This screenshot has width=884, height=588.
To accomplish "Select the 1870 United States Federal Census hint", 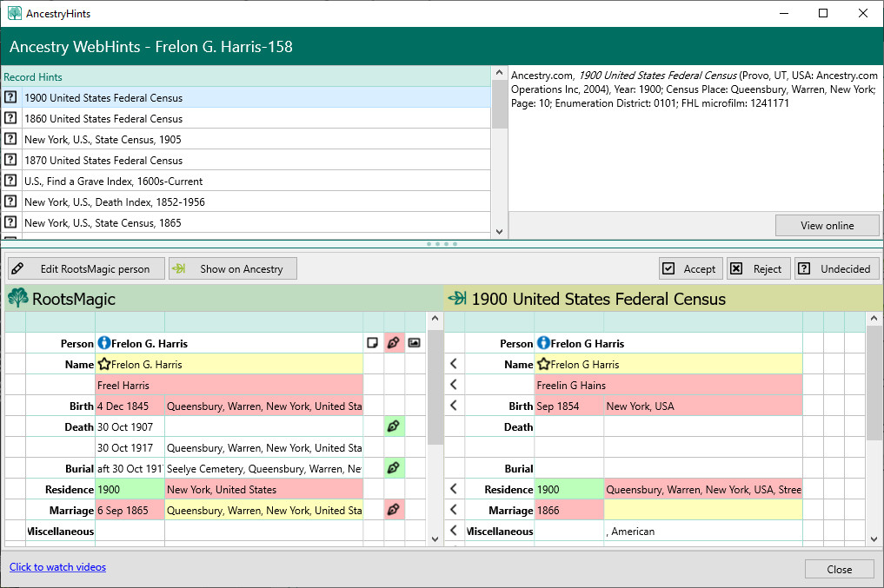I will click(103, 161).
